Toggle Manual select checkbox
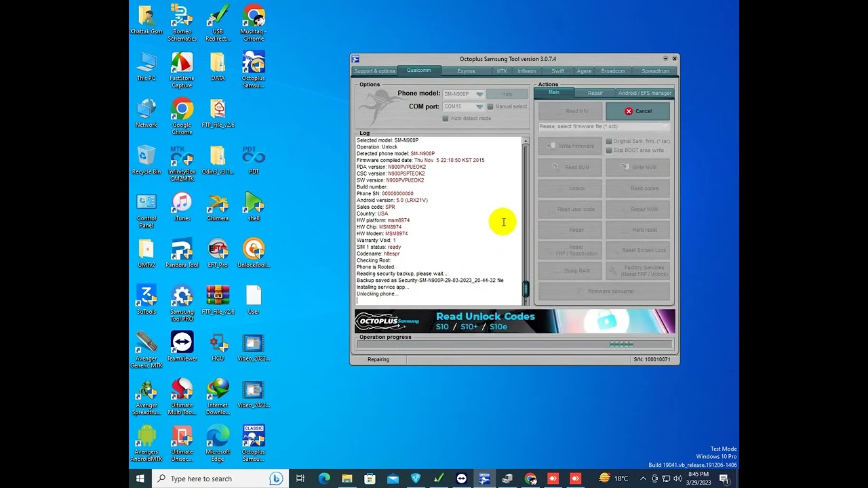The height and width of the screenshot is (488, 868). click(490, 106)
